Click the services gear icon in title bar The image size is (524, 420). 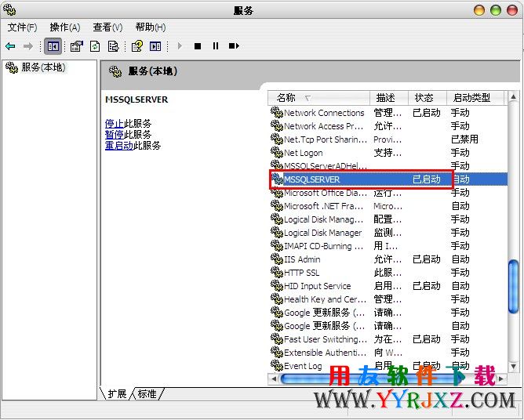click(x=9, y=9)
